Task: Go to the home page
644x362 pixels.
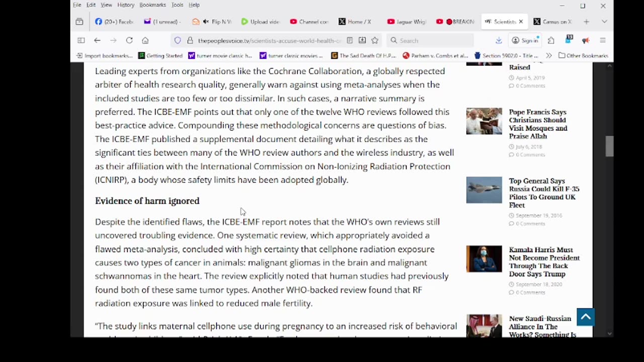Action: pyautogui.click(x=145, y=40)
